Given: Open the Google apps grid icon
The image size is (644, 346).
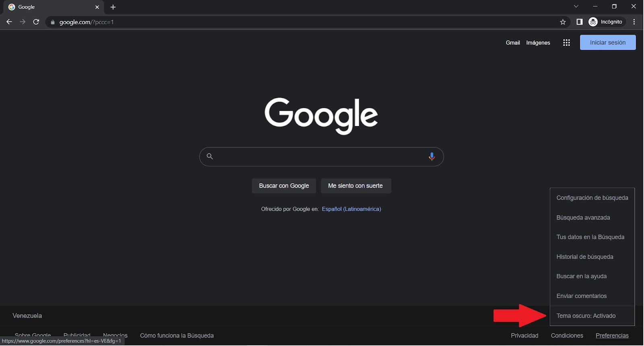Looking at the screenshot, I should point(566,43).
